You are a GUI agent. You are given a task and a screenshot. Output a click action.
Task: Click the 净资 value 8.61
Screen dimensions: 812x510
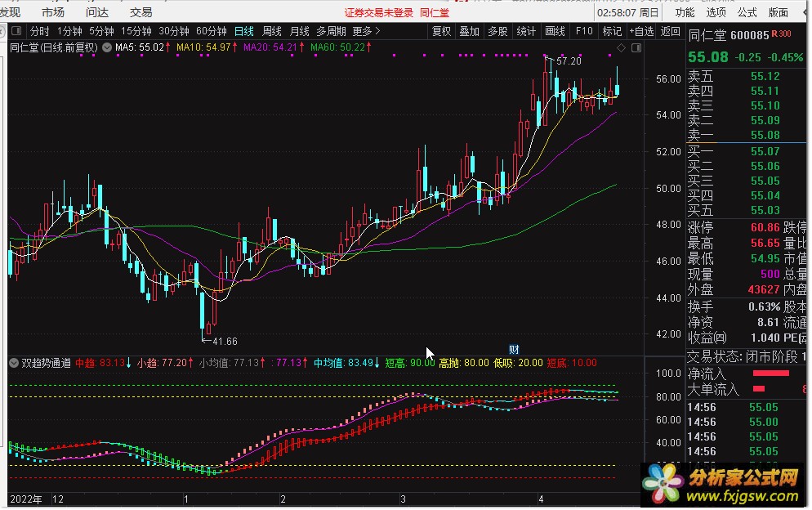[x=769, y=322]
